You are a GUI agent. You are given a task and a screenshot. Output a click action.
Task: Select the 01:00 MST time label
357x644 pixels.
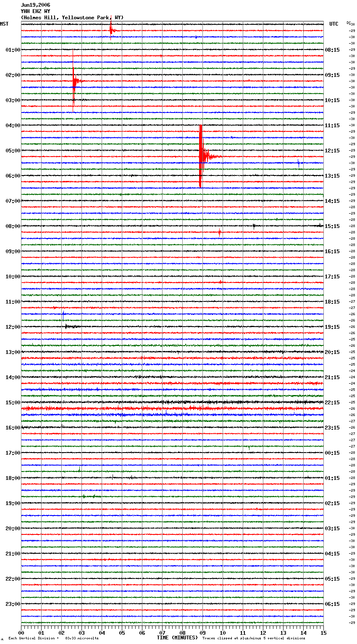click(13, 50)
